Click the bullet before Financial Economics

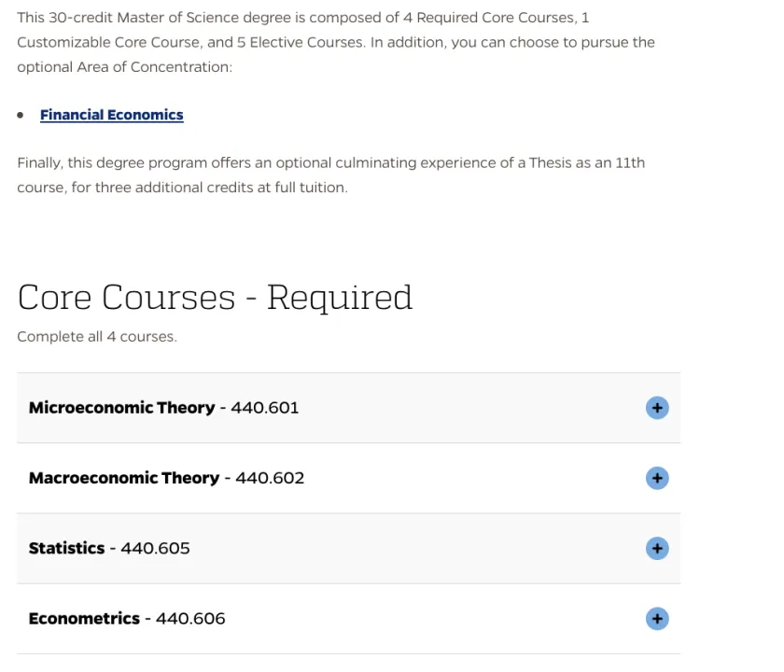point(21,115)
